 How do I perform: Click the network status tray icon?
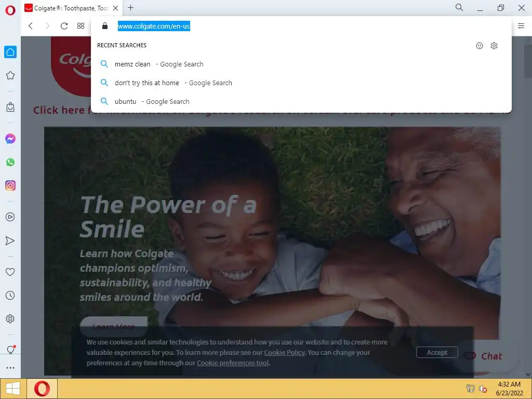point(470,389)
